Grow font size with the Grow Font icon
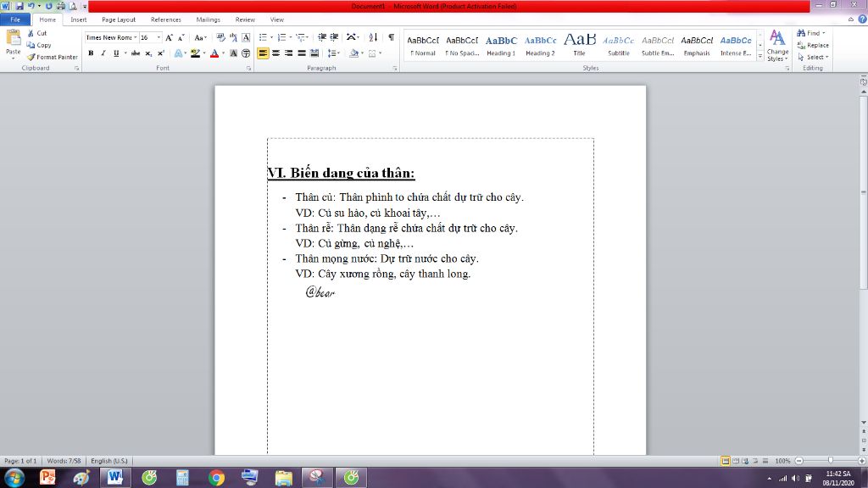The width and height of the screenshot is (868, 488). point(169,37)
